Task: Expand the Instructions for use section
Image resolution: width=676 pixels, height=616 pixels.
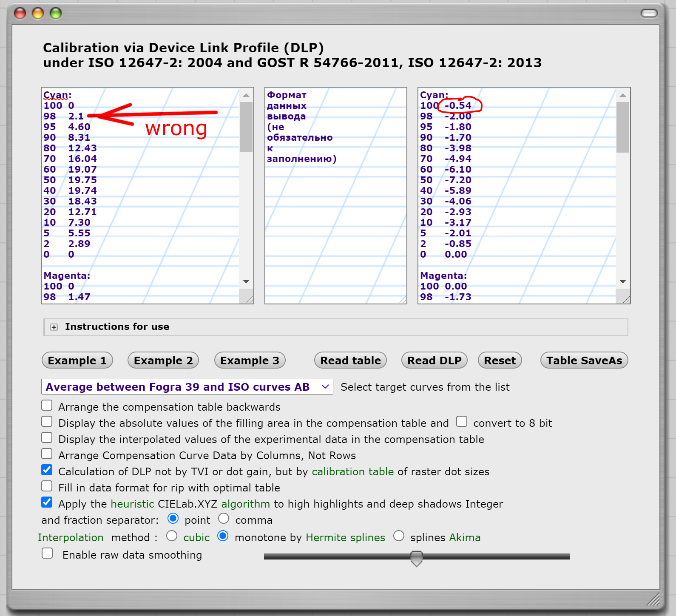Action: (x=54, y=327)
